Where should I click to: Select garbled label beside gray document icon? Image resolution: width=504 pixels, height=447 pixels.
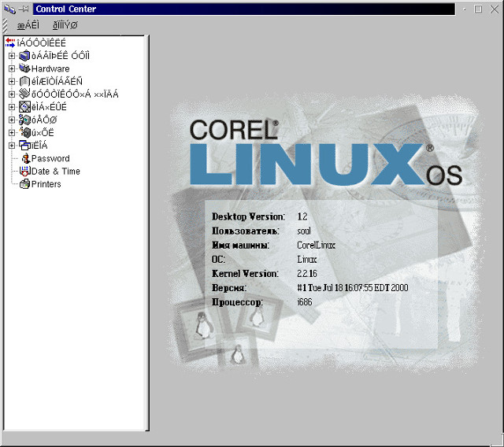tap(57, 81)
